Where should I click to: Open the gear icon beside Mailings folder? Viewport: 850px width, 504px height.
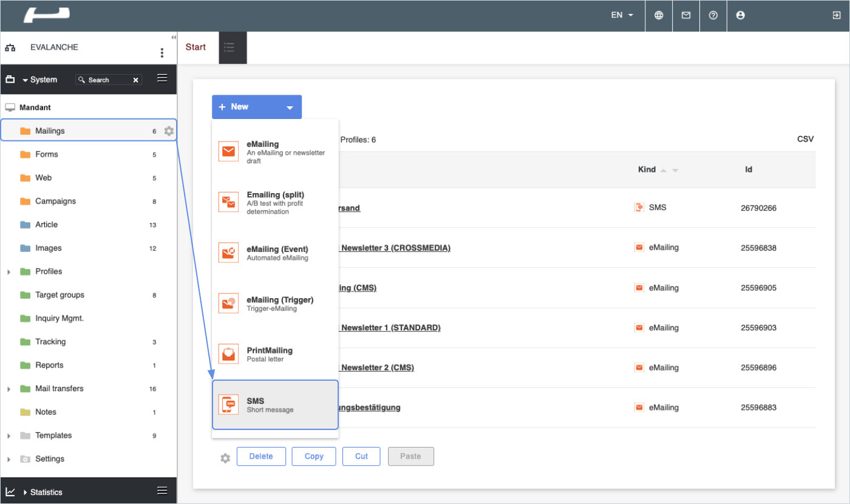point(169,131)
